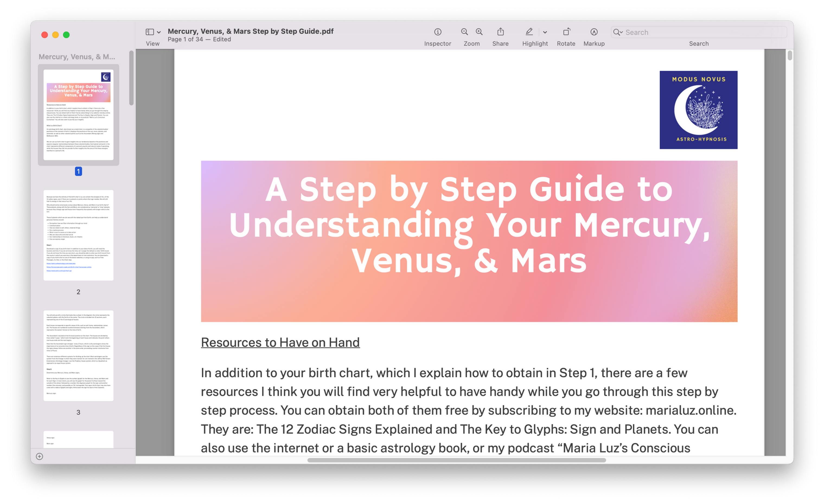
Task: Toggle green full-screen window control
Action: click(66, 34)
